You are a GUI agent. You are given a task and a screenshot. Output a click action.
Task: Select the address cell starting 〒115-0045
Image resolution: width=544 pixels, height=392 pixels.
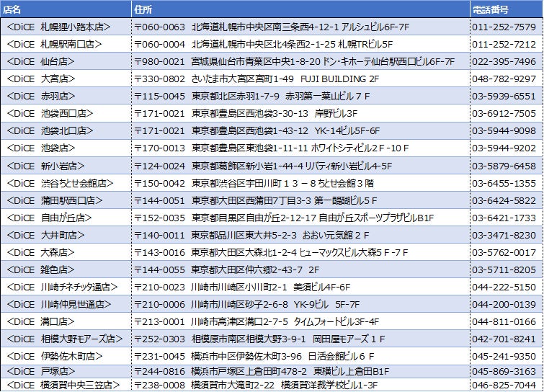pyautogui.click(x=300, y=96)
